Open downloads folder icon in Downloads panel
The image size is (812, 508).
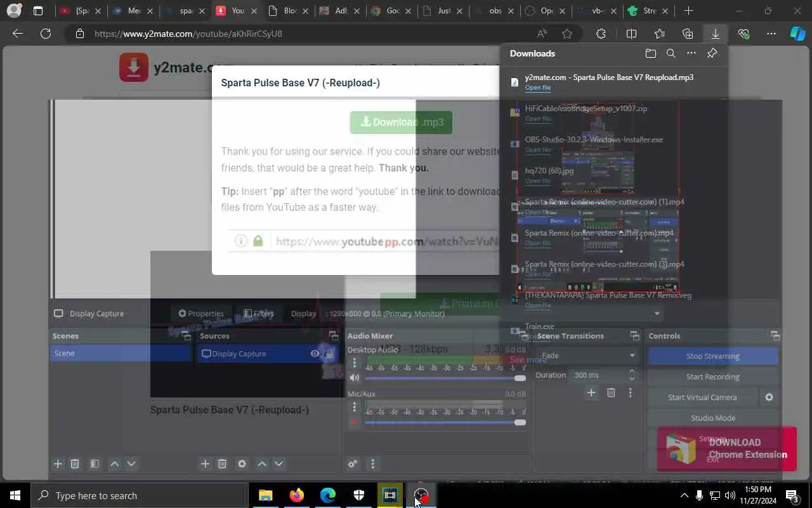point(650,53)
